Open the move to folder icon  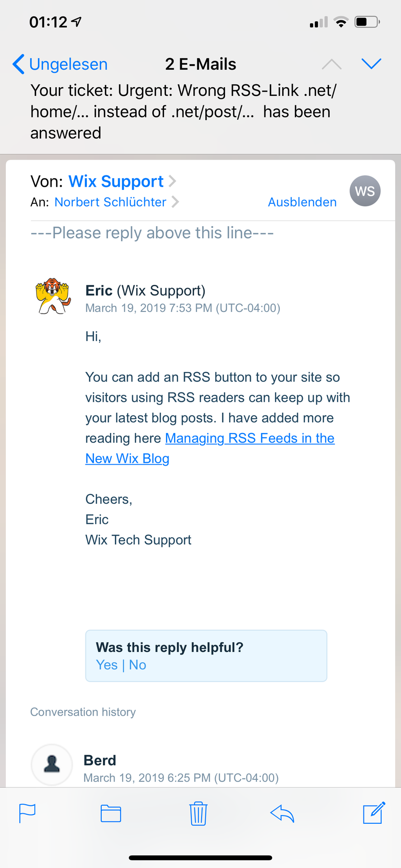pyautogui.click(x=111, y=813)
